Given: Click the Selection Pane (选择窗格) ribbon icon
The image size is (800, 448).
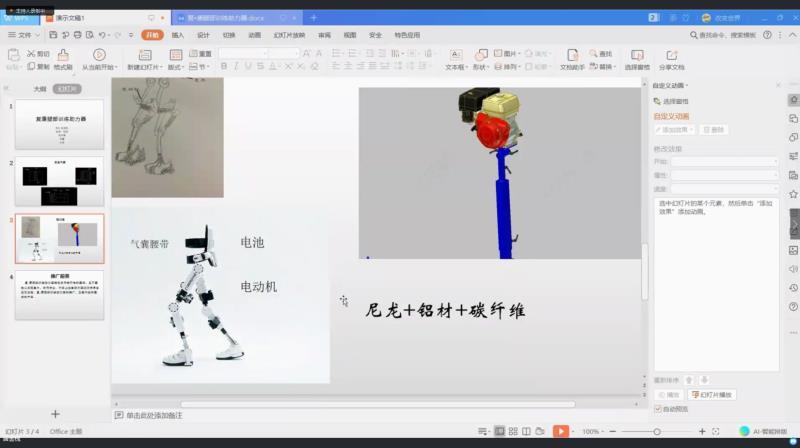Looking at the screenshot, I should (637, 55).
